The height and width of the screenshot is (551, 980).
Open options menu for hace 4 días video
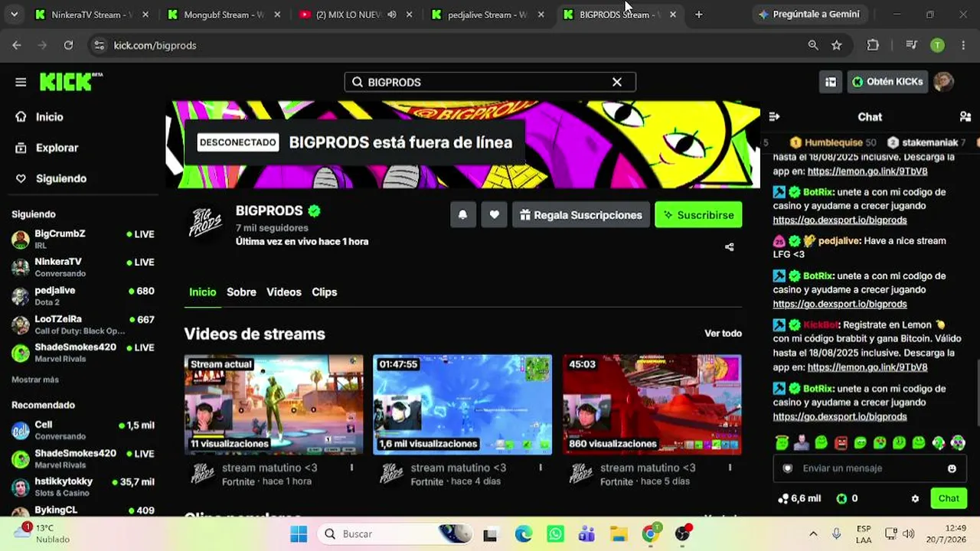541,468
